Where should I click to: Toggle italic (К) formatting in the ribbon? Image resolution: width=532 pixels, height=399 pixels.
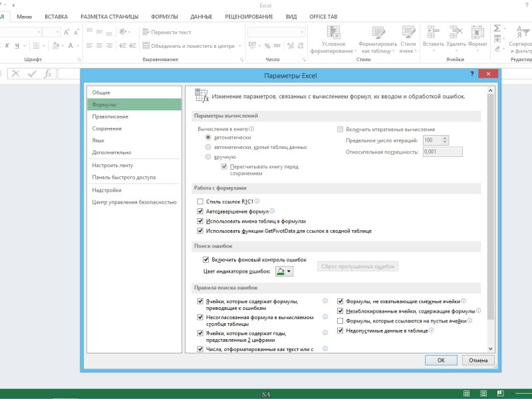click(7, 45)
